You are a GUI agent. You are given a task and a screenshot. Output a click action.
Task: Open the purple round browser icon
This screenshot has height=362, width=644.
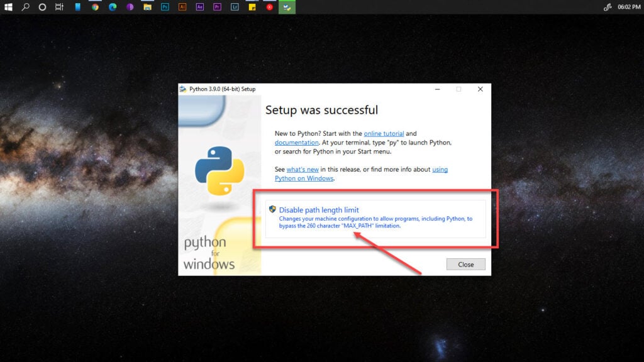[130, 7]
